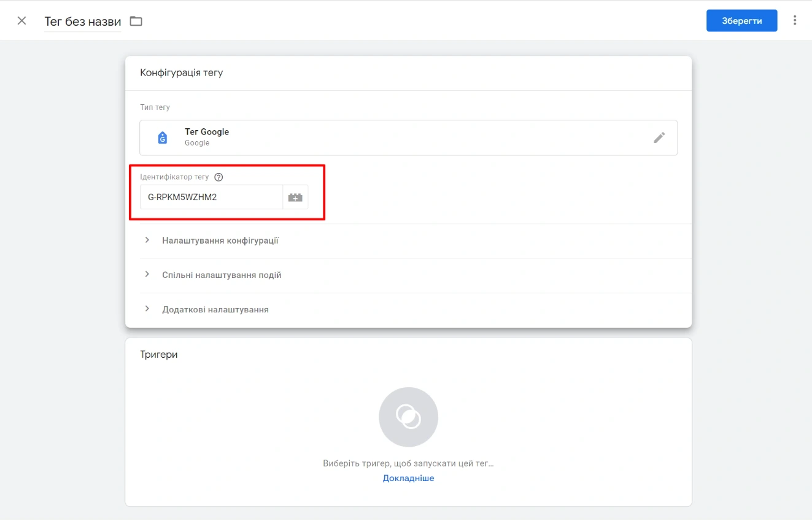Click the blue Google tag icon
The width and height of the screenshot is (812, 521).
pyautogui.click(x=163, y=137)
